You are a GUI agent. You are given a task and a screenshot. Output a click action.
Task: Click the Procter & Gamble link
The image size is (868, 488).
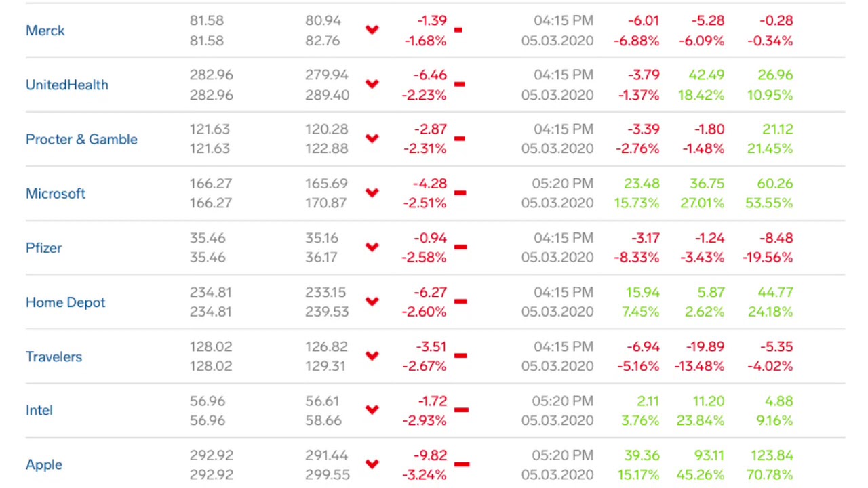[x=81, y=139]
